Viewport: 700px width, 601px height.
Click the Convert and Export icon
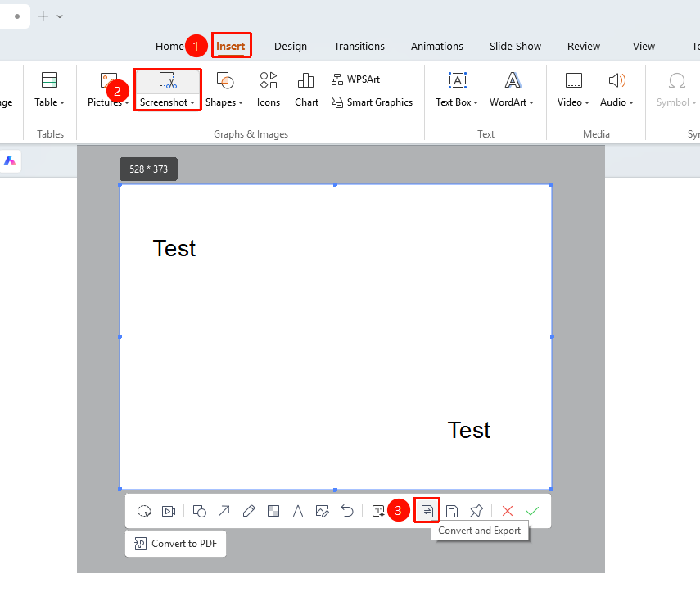(x=427, y=511)
